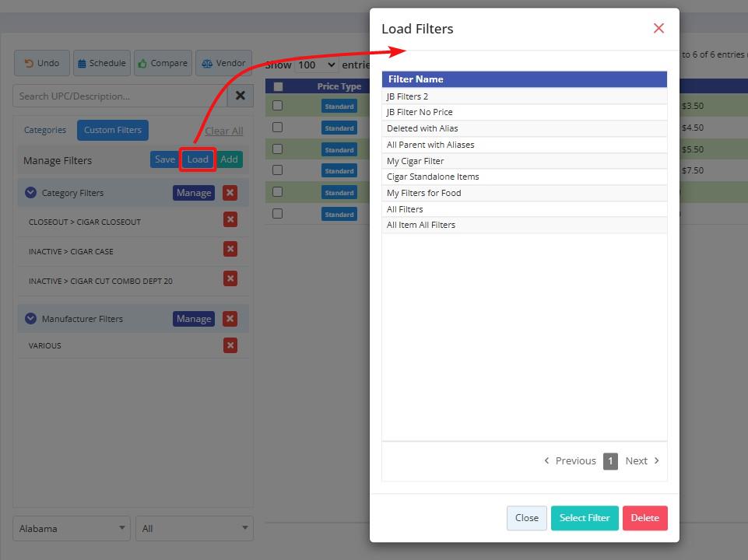The height and width of the screenshot is (560, 748).
Task: Go to the Previous page of filters
Action: tap(570, 461)
